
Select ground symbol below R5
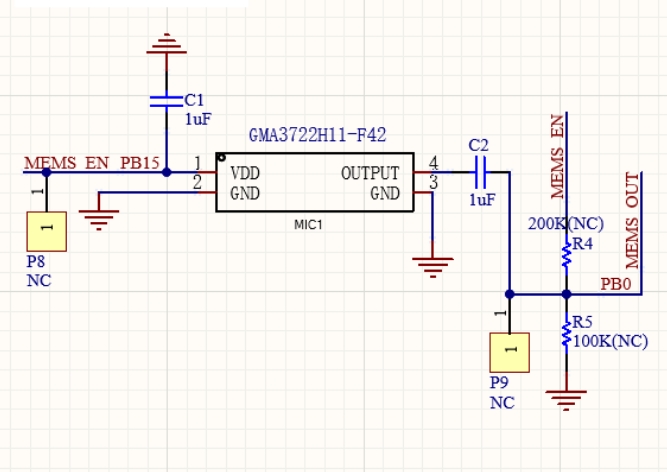[x=566, y=399]
